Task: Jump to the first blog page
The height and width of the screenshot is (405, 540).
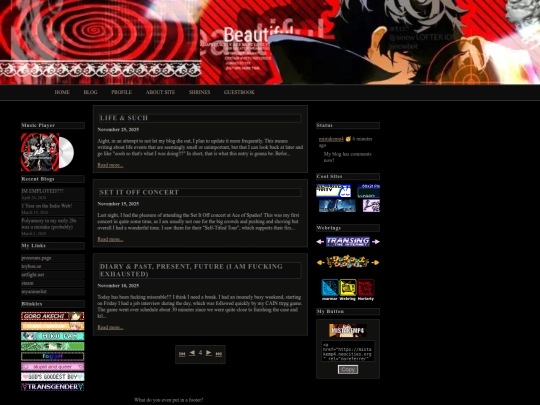Action: pos(182,354)
